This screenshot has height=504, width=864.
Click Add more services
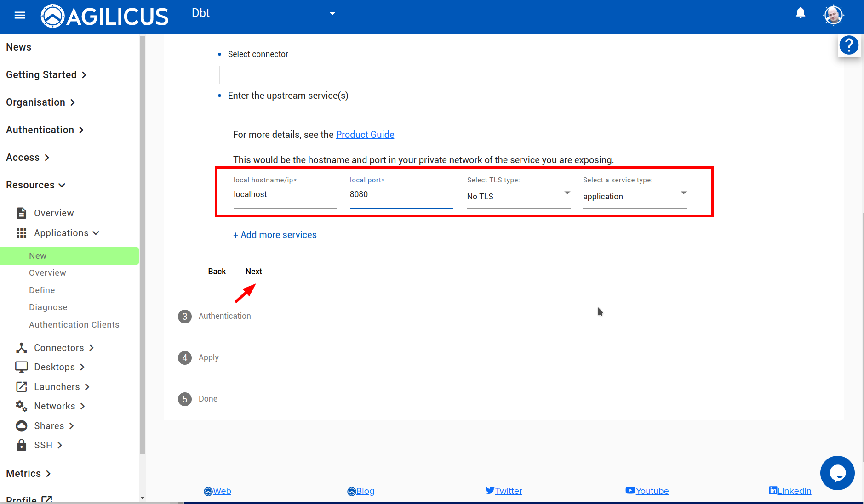(x=275, y=235)
